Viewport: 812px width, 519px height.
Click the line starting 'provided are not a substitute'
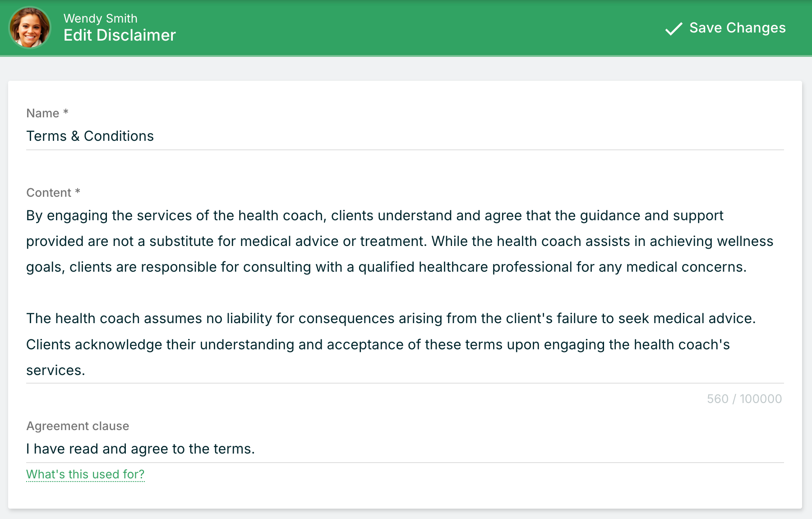click(400, 241)
